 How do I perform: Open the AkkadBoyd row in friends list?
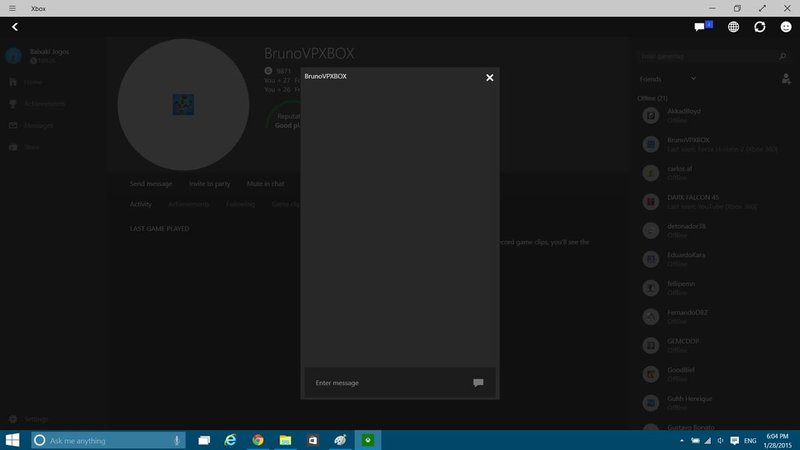[714, 115]
